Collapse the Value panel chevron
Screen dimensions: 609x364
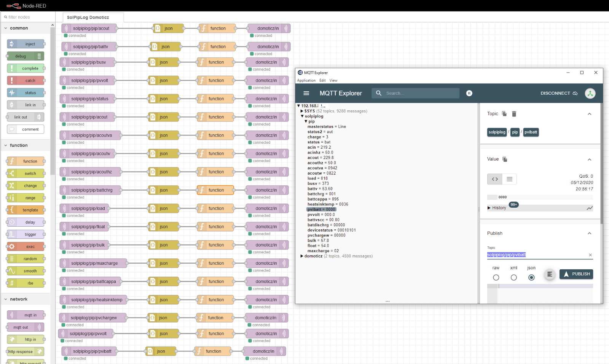[589, 159]
